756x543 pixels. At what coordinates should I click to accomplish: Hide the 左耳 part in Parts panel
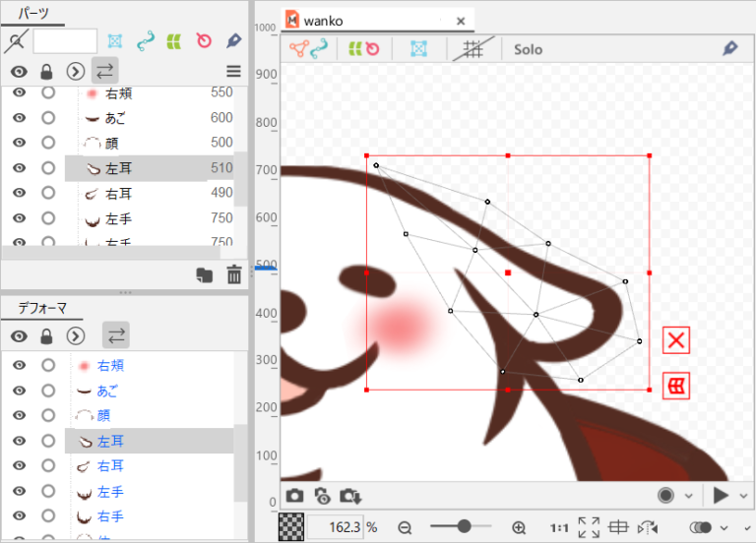click(x=18, y=168)
